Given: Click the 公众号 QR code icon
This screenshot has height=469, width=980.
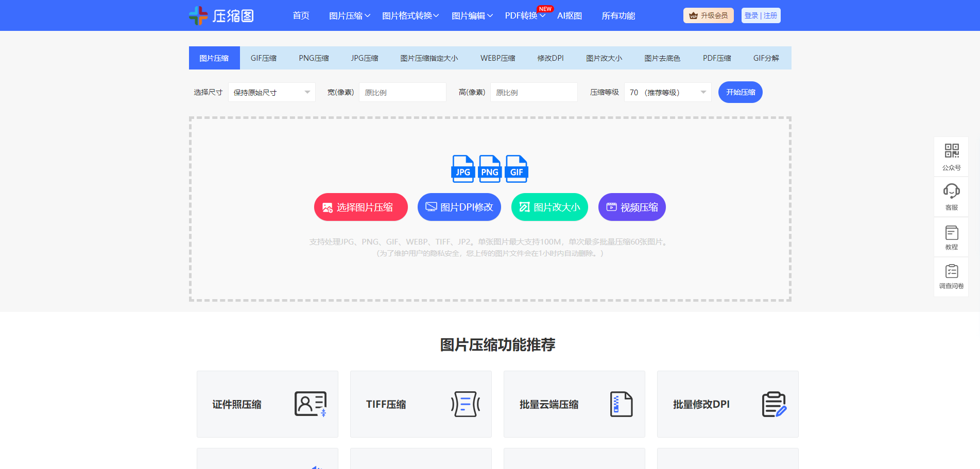Looking at the screenshot, I should point(951,151).
